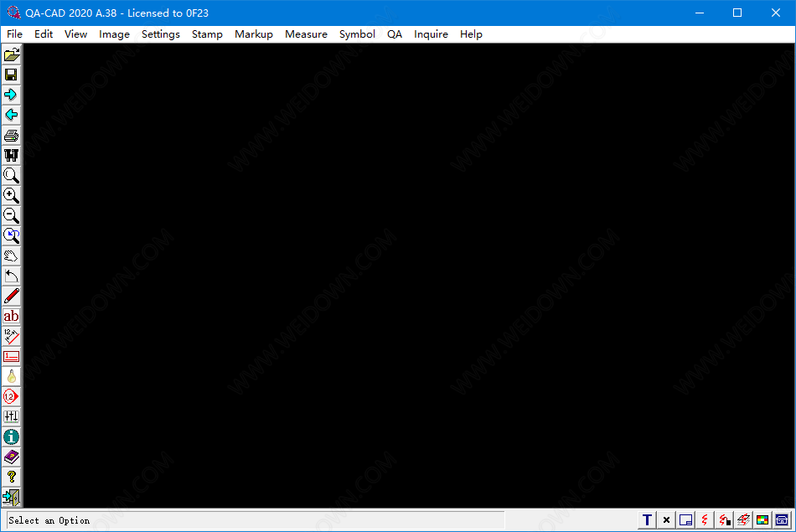Screen dimensions: 796x532
Task: Open the View menu
Action: [x=75, y=34]
